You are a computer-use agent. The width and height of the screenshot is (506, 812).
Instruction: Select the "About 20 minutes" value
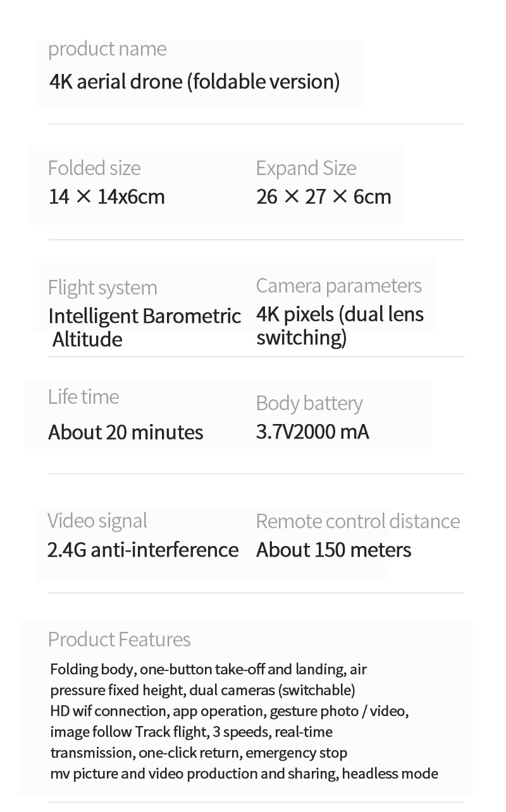[125, 432]
